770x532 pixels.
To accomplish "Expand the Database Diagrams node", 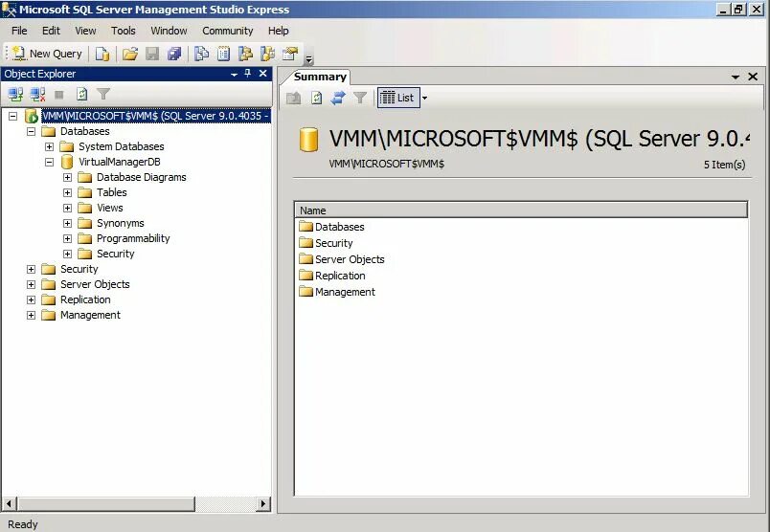I will [67, 177].
